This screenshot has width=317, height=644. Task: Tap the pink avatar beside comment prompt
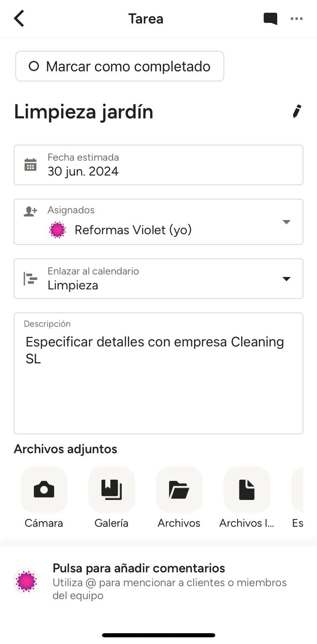[x=26, y=581]
